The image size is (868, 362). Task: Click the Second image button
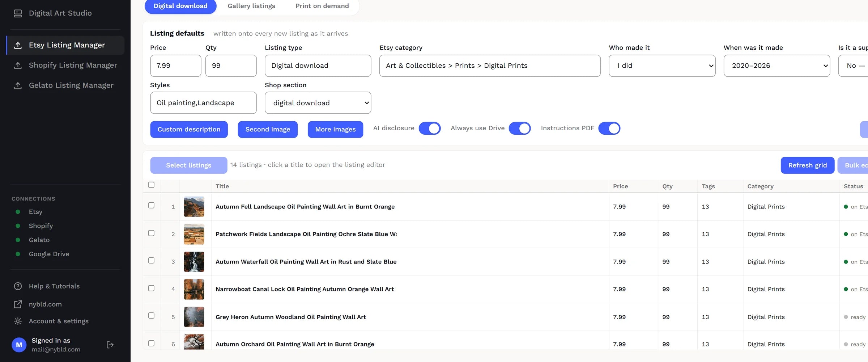coord(268,130)
